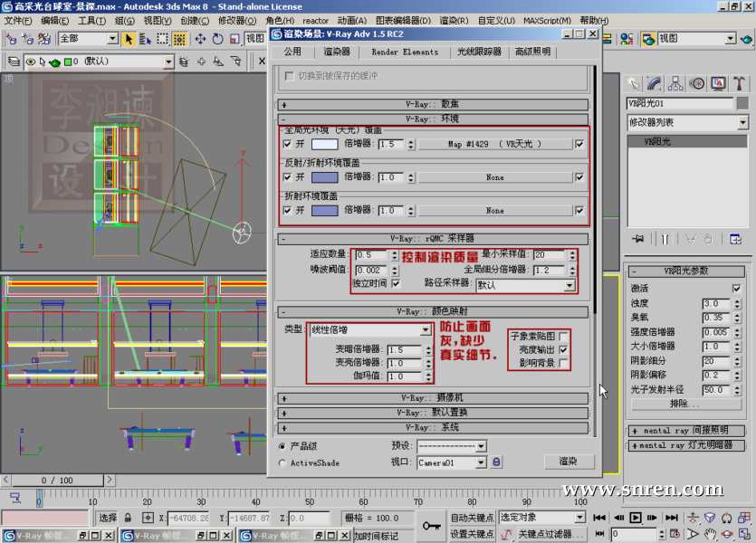The height and width of the screenshot is (543, 756).
Task: Click the Key Filters button
Action: tap(550, 534)
